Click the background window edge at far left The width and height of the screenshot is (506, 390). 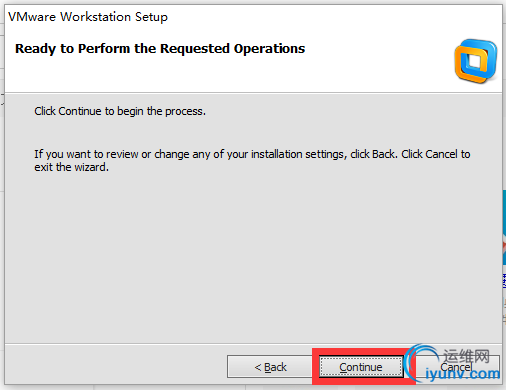coord(2,100)
